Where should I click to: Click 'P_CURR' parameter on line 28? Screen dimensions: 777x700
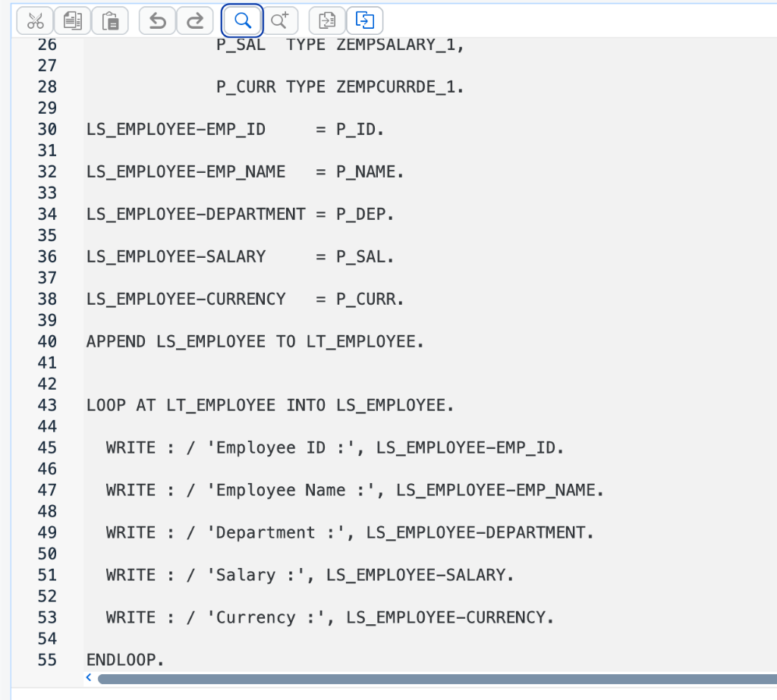246,87
